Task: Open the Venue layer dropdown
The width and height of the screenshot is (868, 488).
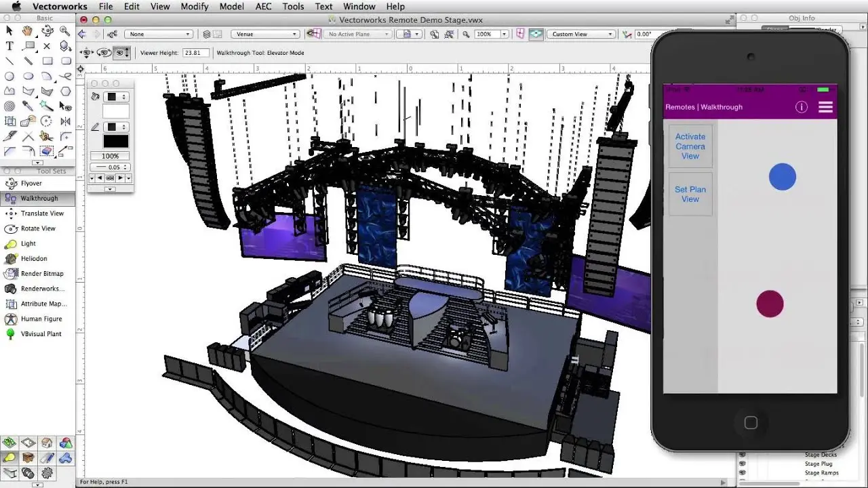Action: (265, 34)
